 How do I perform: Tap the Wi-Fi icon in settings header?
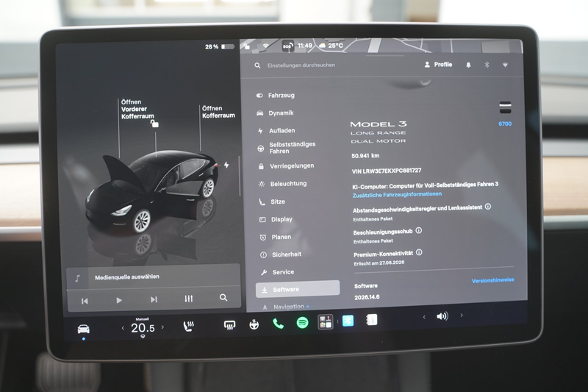505,65
